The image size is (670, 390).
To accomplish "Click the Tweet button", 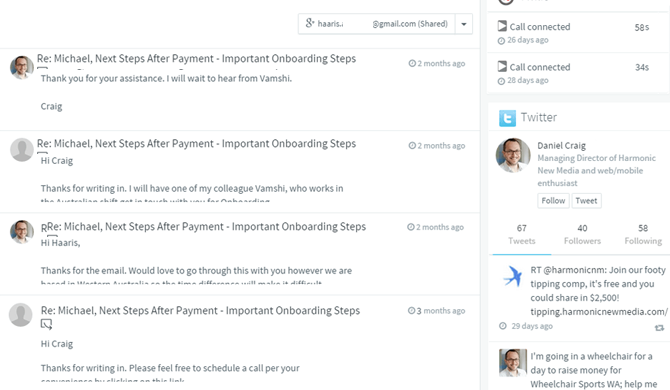I will tap(586, 201).
